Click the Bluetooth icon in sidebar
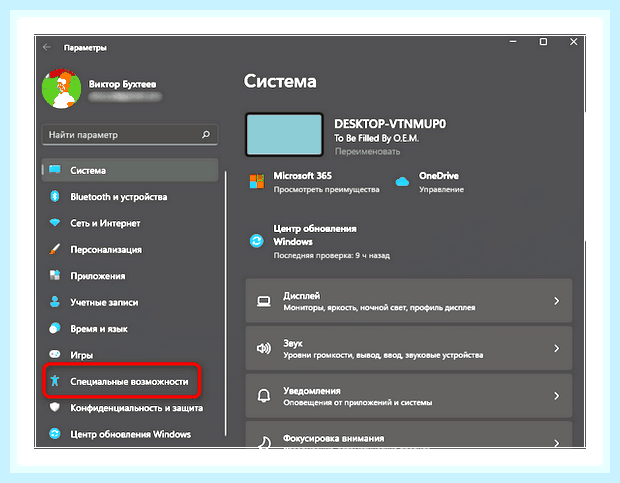Screen dimensions: 620x483 click(55, 196)
